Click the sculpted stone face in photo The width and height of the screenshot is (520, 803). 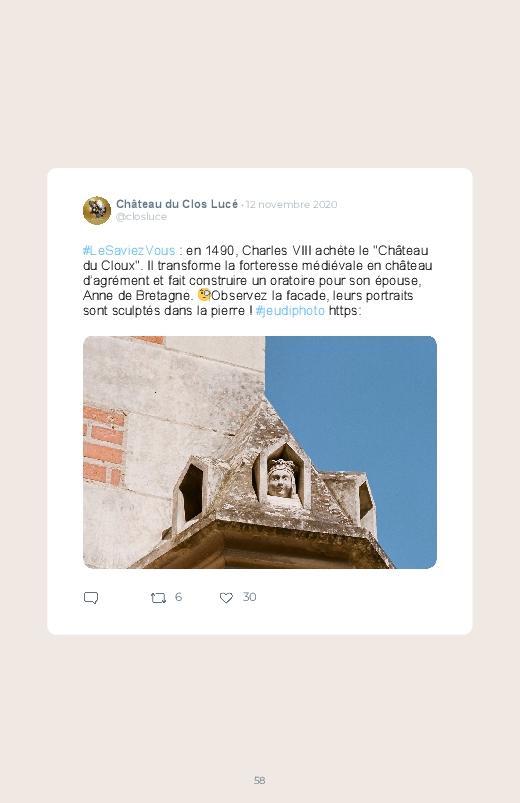[281, 478]
